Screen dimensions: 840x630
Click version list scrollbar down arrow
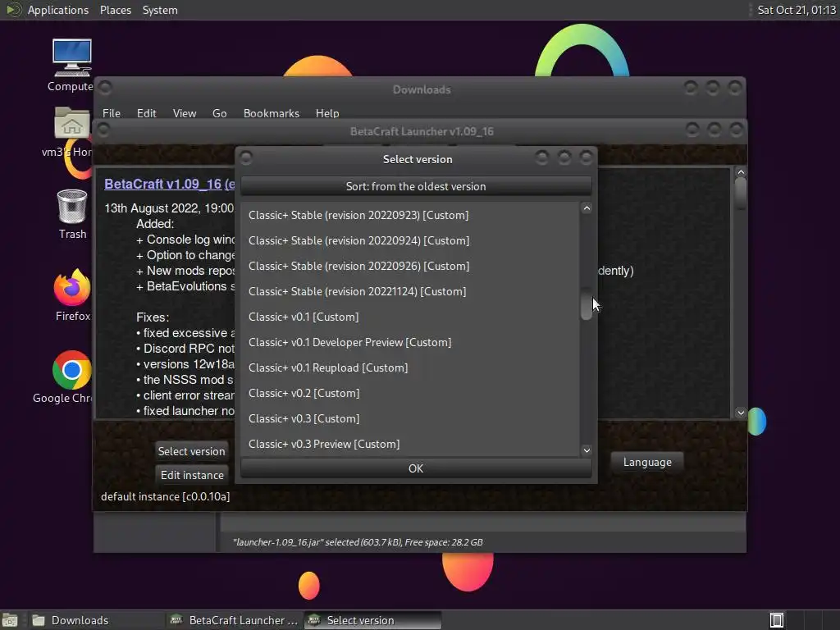(x=587, y=450)
